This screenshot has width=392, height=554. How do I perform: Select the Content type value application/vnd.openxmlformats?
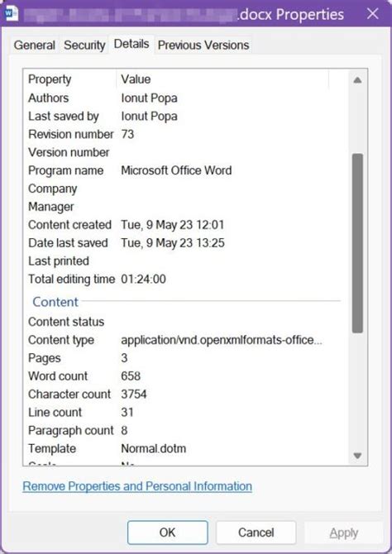tap(222, 340)
